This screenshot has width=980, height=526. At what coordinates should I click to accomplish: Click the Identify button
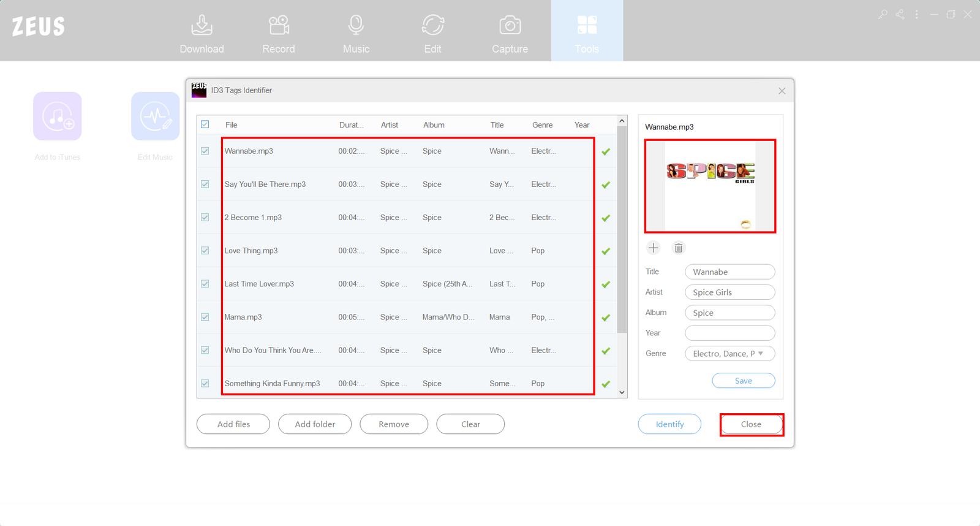pyautogui.click(x=669, y=424)
